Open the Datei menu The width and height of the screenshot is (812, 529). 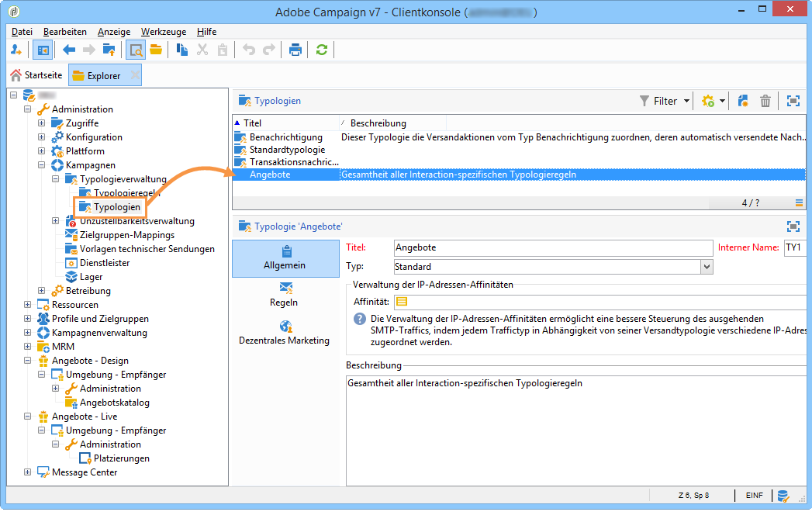[22, 32]
